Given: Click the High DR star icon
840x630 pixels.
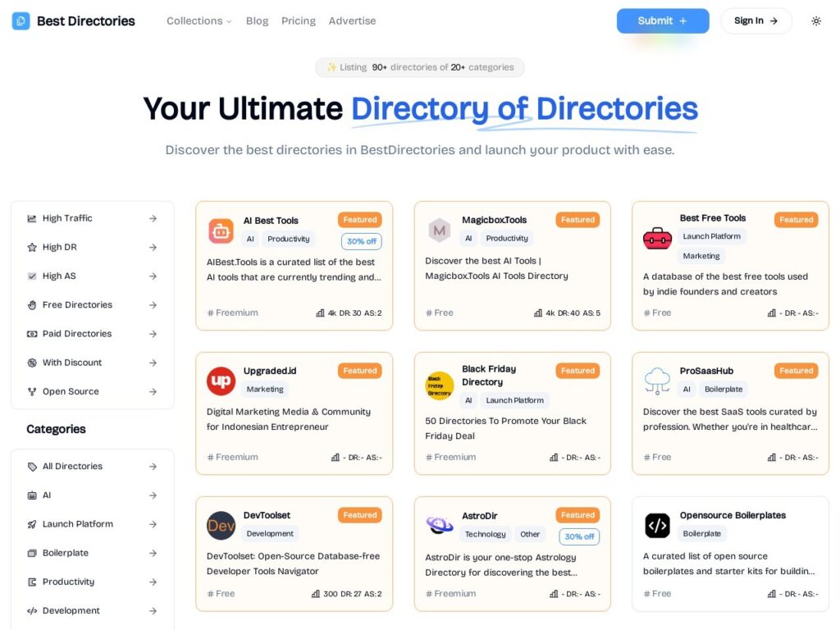Looking at the screenshot, I should pos(32,248).
